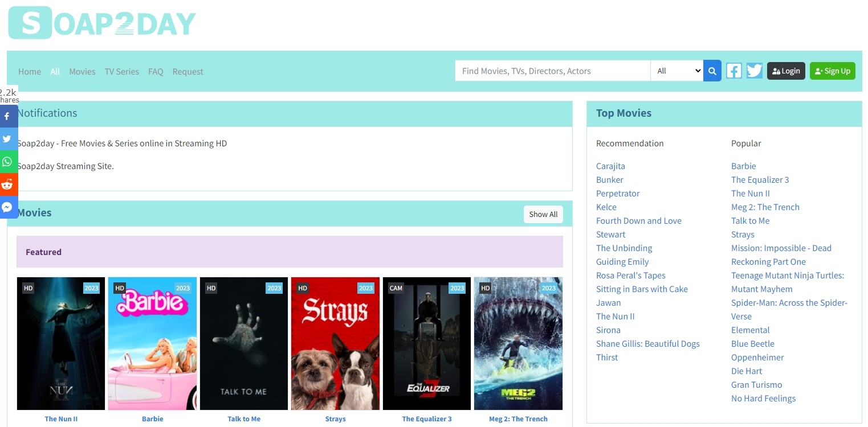Open Blue Beetle in Popular list

point(753,344)
